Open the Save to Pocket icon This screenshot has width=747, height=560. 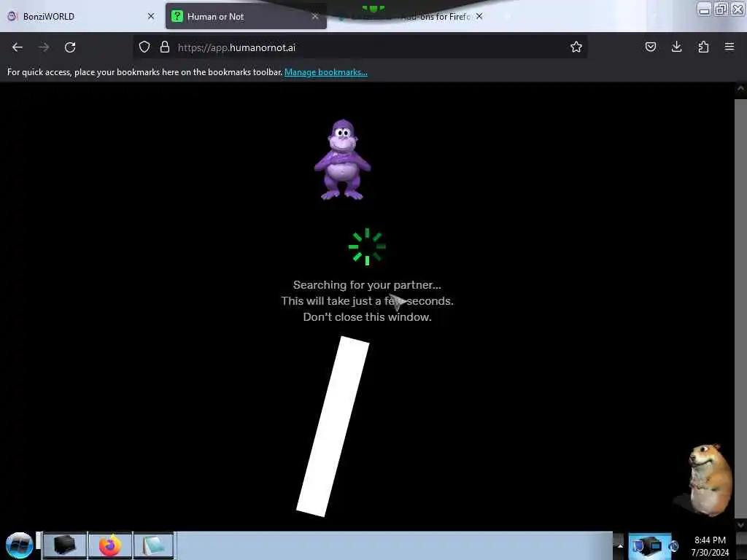650,47
